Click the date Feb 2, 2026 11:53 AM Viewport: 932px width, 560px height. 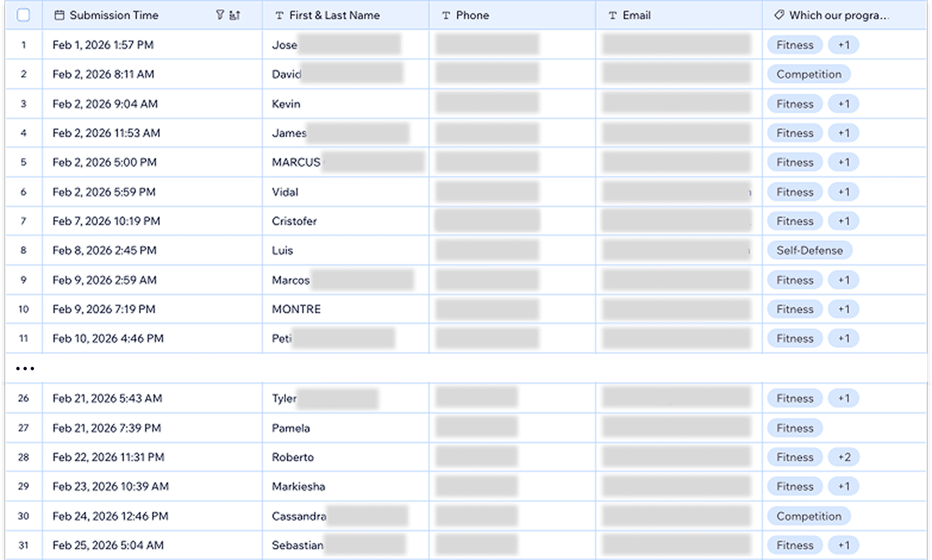point(106,133)
